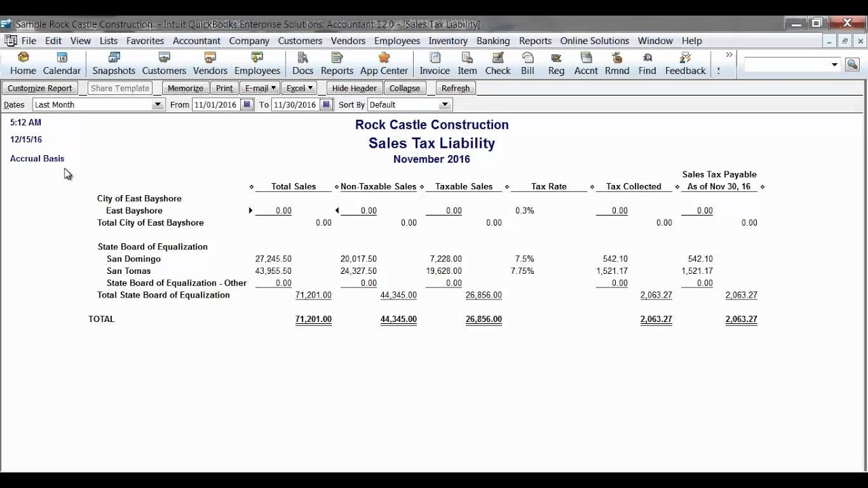Open the toolbar search box dropdown arrow
The width and height of the screenshot is (868, 488).
(x=834, y=64)
